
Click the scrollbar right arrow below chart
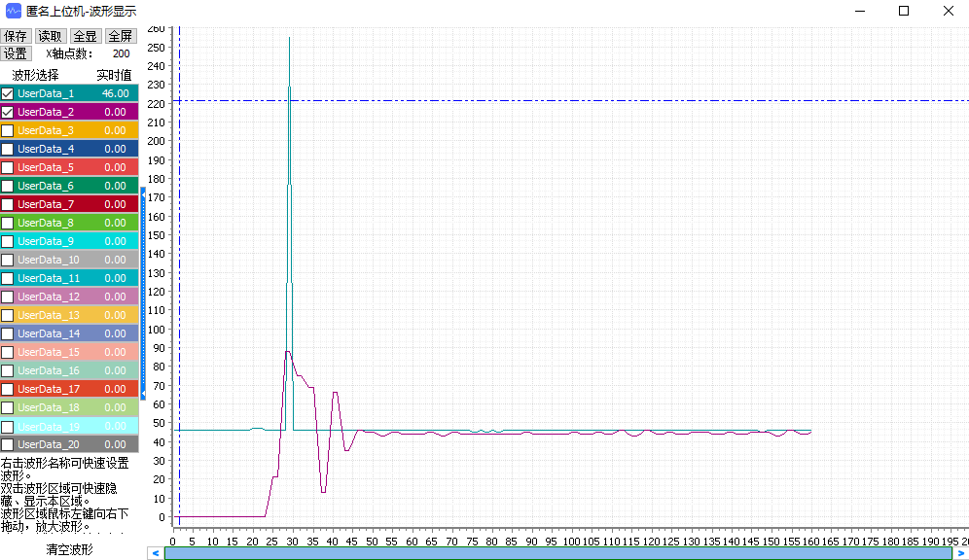pyautogui.click(x=961, y=553)
